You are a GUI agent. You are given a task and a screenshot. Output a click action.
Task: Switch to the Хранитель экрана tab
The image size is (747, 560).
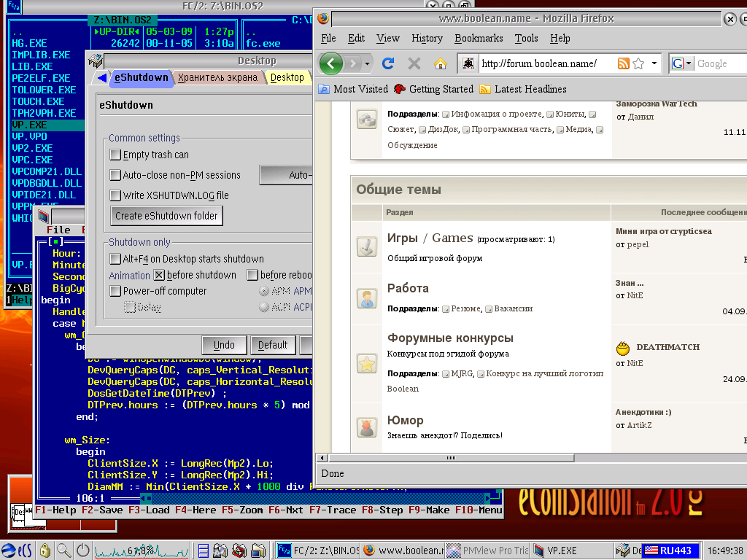click(217, 77)
